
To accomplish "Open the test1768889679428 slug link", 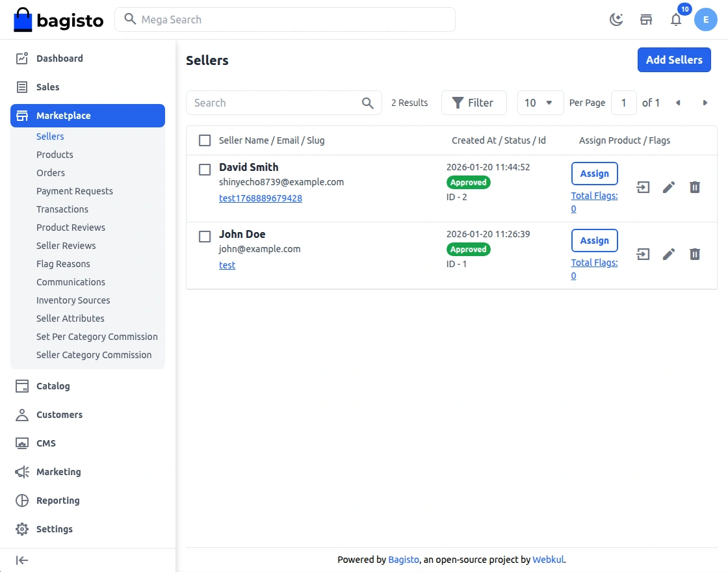I will coord(261,198).
